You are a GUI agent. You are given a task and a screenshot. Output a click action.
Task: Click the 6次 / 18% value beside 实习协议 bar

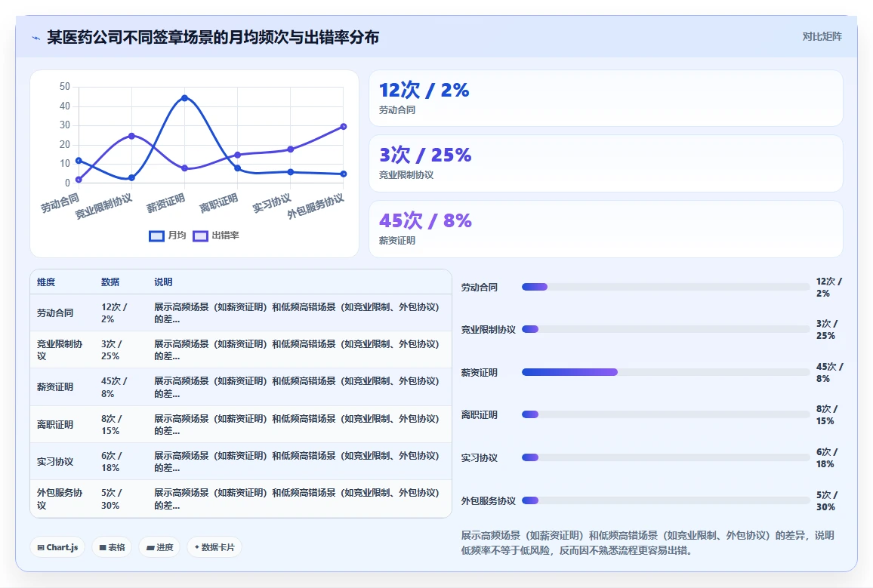click(827, 458)
